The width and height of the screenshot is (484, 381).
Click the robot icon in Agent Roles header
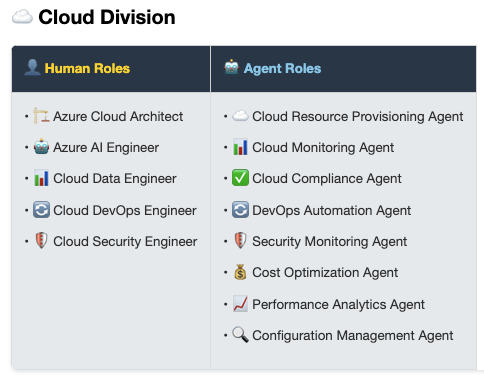[x=232, y=67]
